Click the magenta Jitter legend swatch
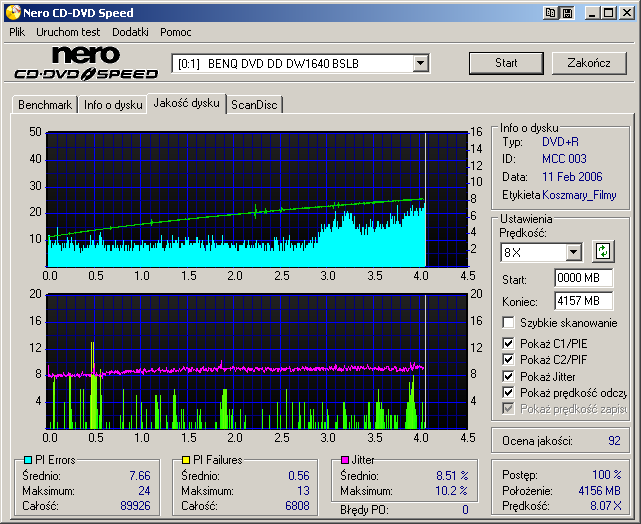This screenshot has height=524, width=641. 345,460
